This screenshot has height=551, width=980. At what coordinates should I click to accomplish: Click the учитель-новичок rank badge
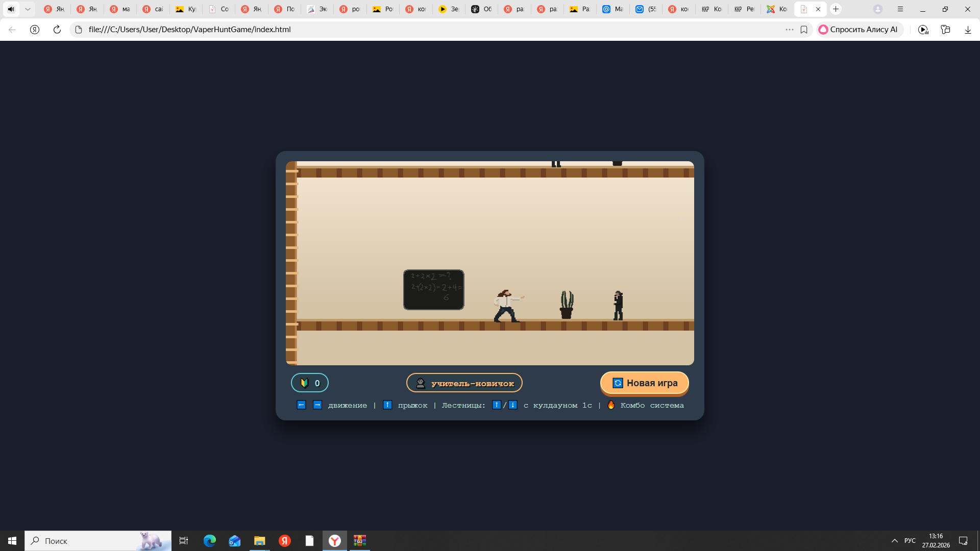tap(464, 383)
